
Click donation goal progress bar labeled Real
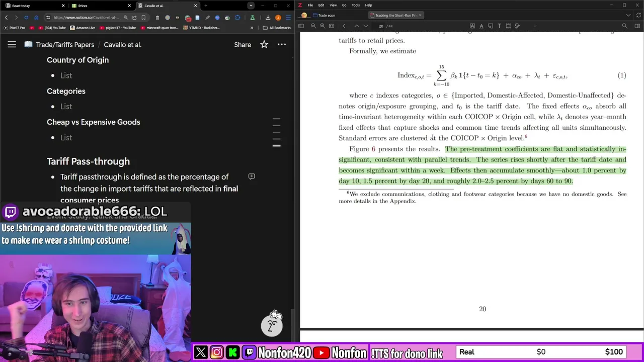[541, 352]
